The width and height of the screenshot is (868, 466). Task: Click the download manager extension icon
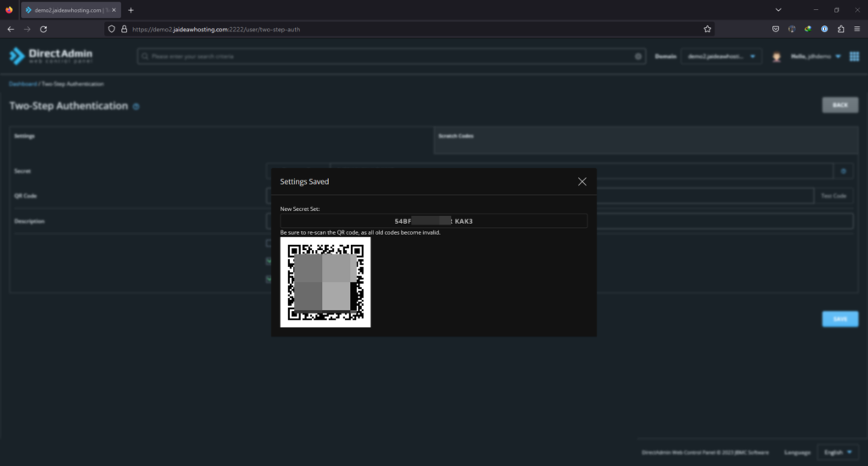point(808,30)
